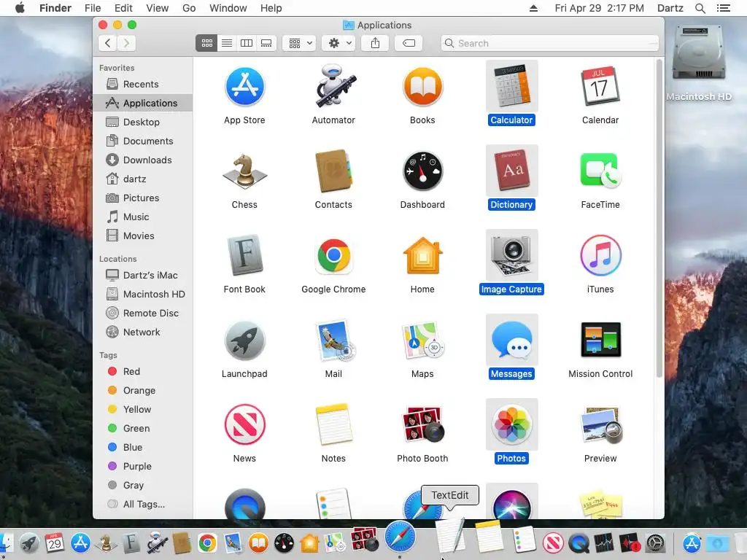Viewport: 747px width, 560px height.
Task: Click the Finder Search field
Action: (x=550, y=43)
